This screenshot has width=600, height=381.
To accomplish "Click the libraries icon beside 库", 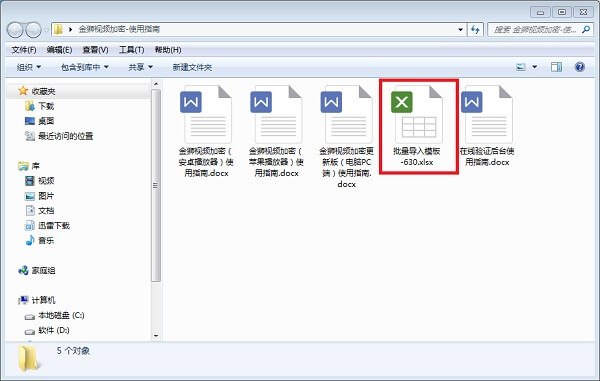I will tap(23, 166).
